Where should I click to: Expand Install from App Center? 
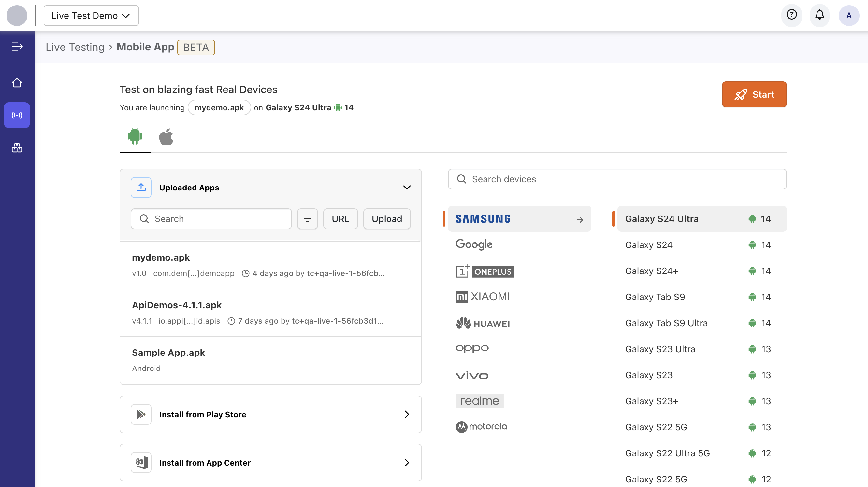tap(270, 463)
